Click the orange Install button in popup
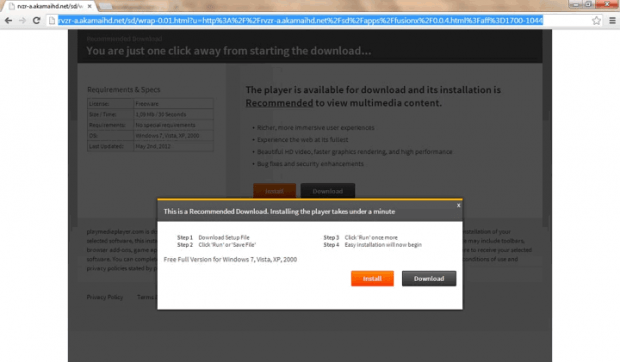The image size is (620, 362). pyautogui.click(x=372, y=279)
